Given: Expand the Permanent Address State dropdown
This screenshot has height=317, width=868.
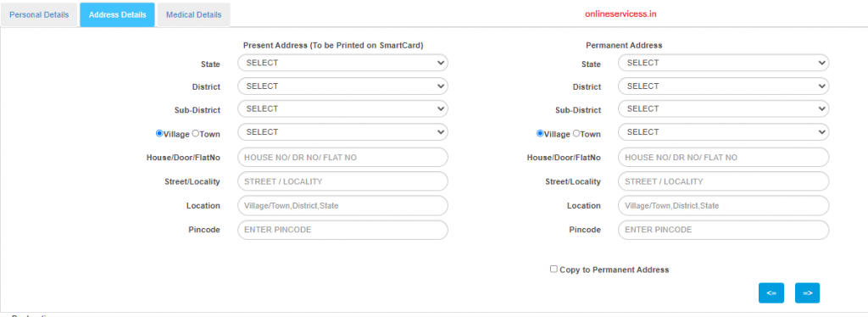Looking at the screenshot, I should (724, 63).
